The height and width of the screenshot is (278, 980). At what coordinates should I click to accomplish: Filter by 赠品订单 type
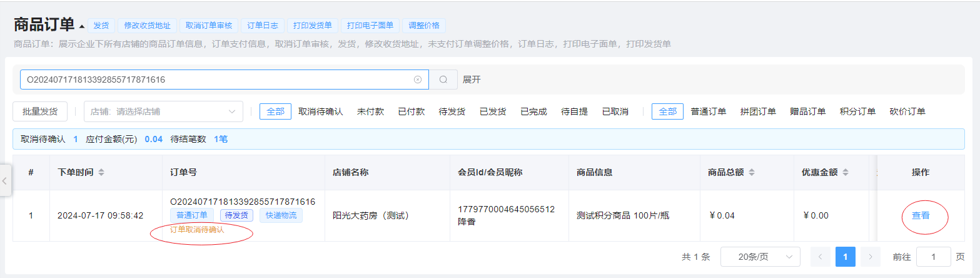808,111
